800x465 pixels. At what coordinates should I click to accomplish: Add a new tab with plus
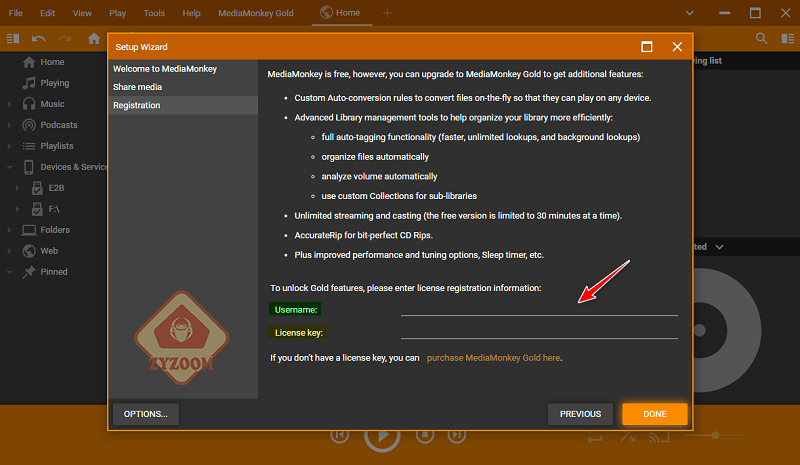[x=387, y=13]
